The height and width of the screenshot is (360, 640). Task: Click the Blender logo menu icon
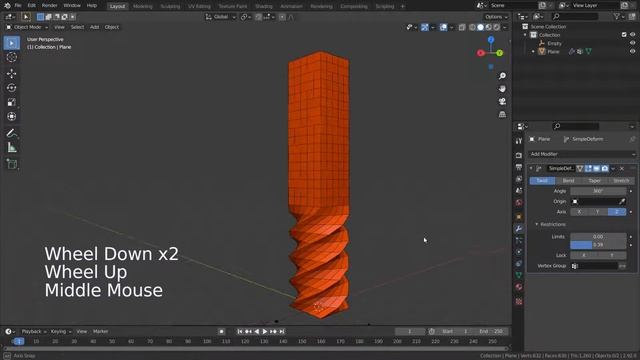pos(7,6)
